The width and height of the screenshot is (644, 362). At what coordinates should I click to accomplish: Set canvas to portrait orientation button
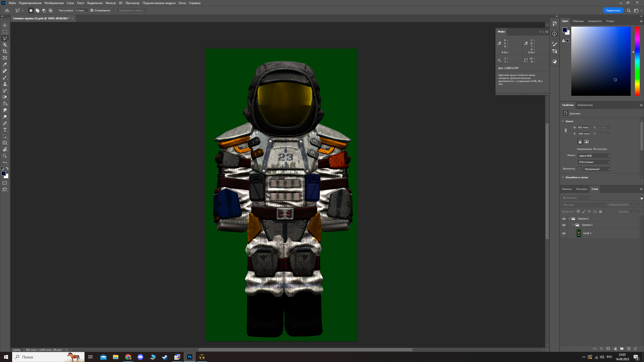(580, 142)
